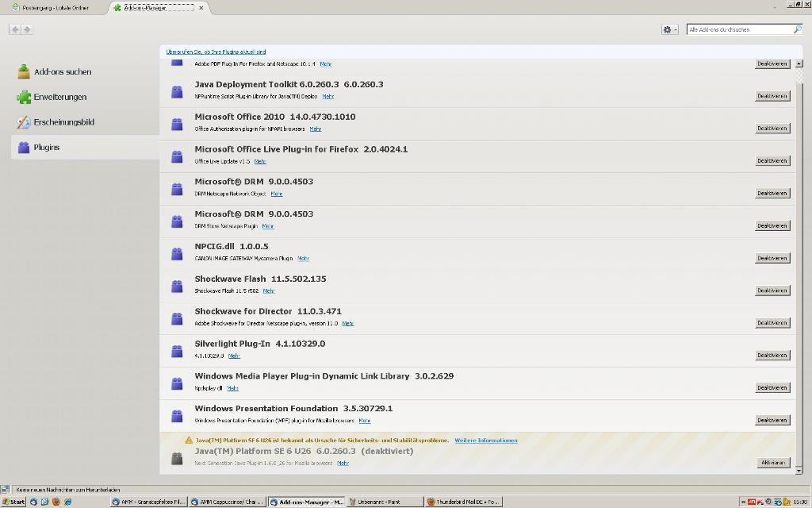Open Mehr link for Java Deployment Toolkit

click(327, 96)
